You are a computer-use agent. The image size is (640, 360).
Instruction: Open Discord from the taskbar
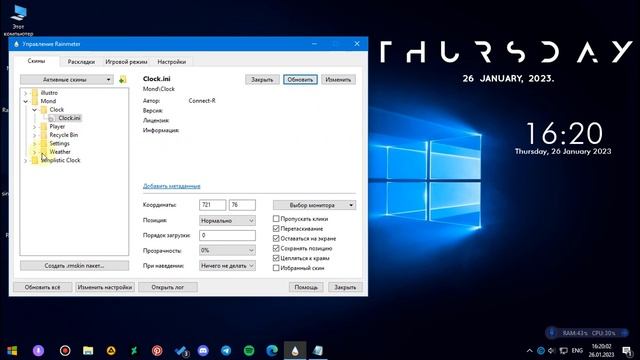click(x=203, y=350)
